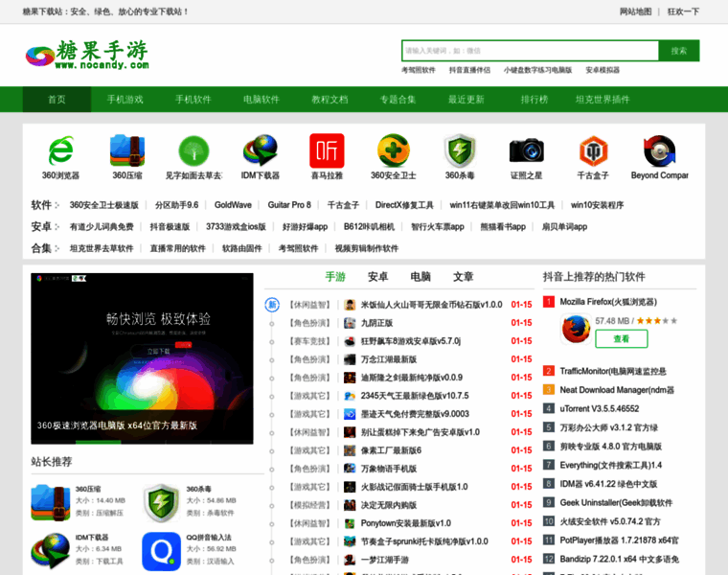Click the keyword search input field
Image resolution: width=728 pixels, height=575 pixels.
(530, 51)
